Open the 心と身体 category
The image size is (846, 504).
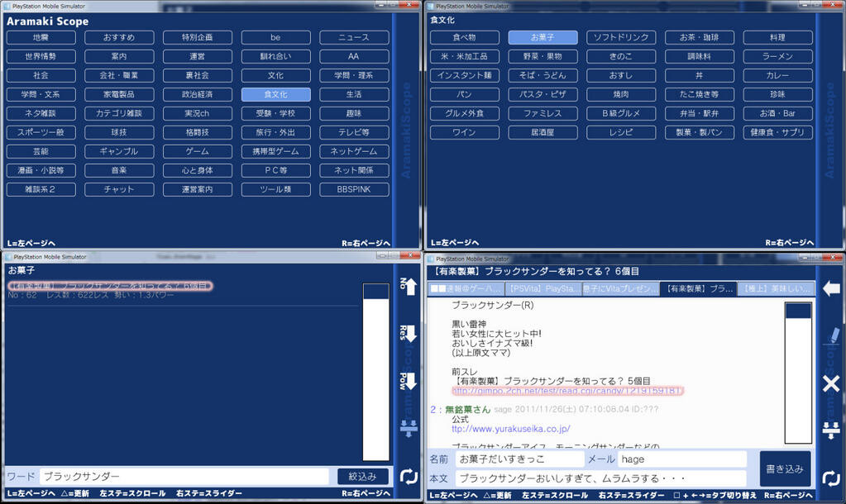(198, 170)
